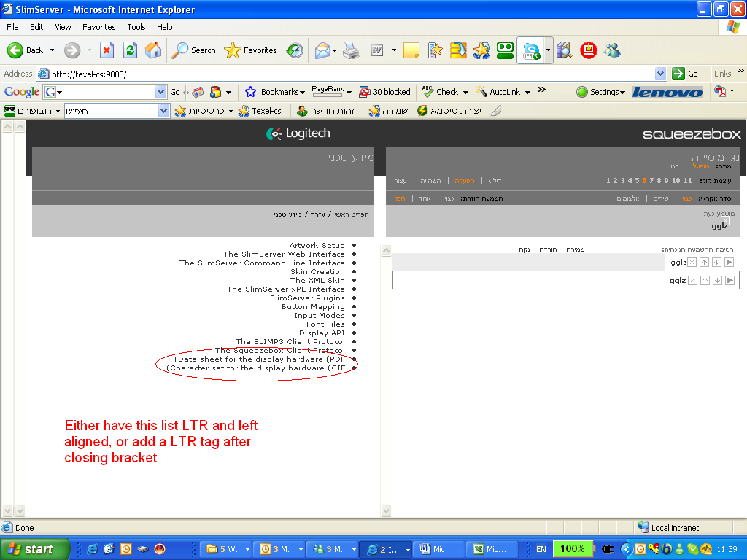Turn player power off (כבוי)
Viewport: 747px width, 560px height.
674,166
